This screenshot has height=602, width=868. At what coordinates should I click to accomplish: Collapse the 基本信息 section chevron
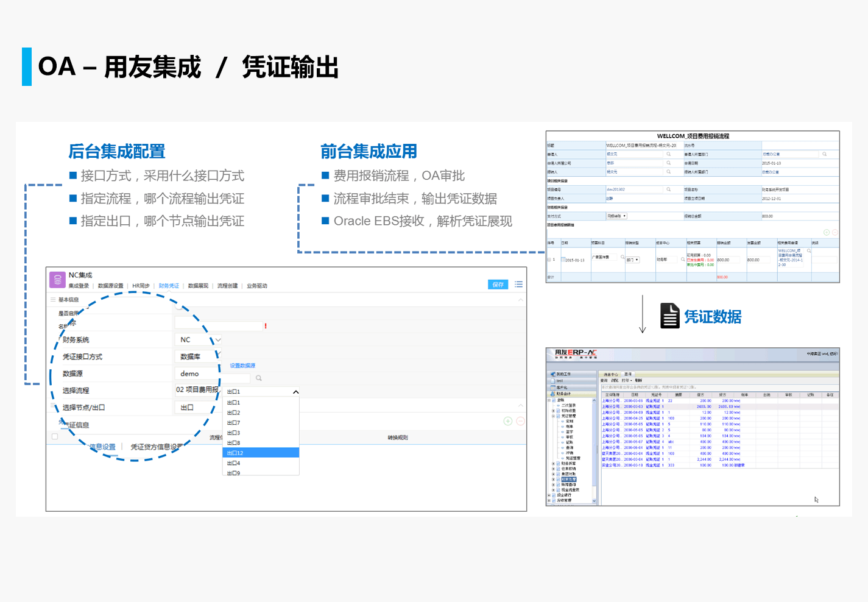(521, 300)
